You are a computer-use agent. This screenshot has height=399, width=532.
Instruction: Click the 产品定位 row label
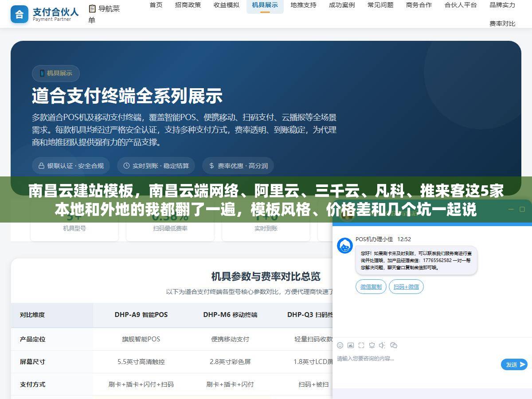tap(32, 339)
